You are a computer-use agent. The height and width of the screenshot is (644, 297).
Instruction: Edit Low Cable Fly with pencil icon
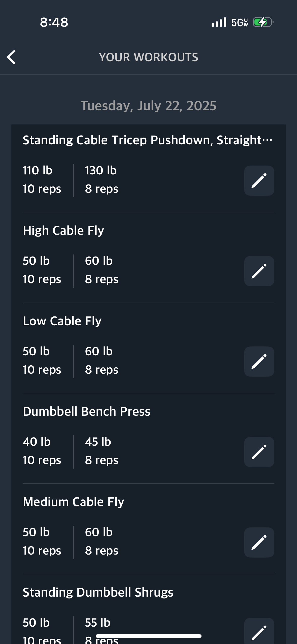coord(259,362)
